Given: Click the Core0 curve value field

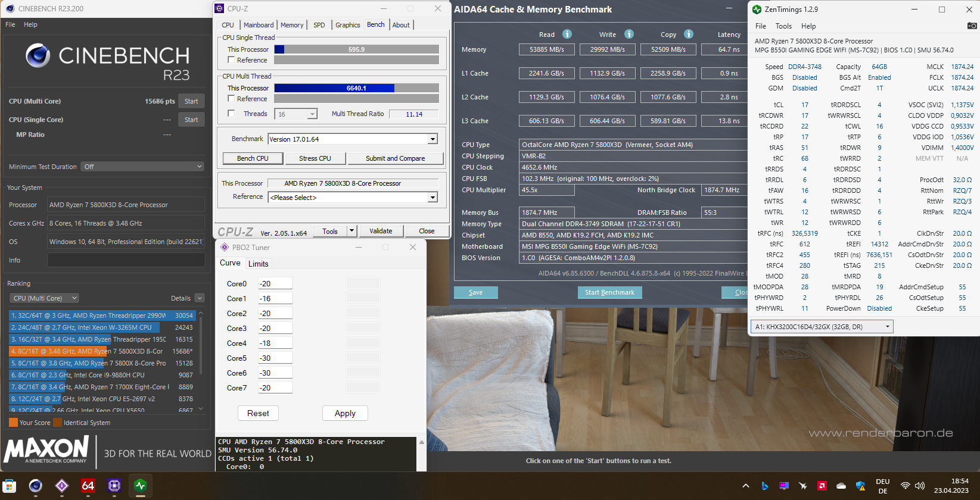Looking at the screenshot, I should click(275, 284).
